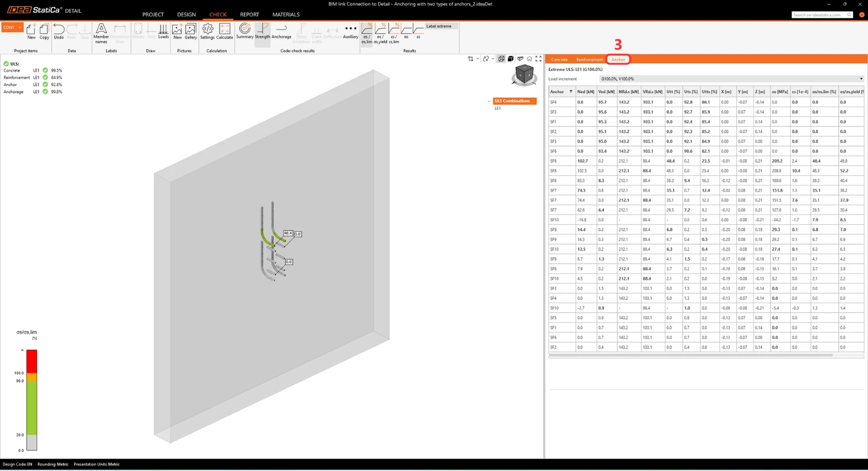Click the Concrete 99.5% check row

(x=33, y=71)
